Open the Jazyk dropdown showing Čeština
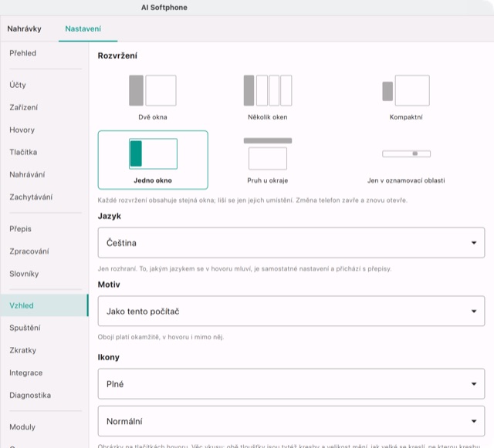Image resolution: width=494 pixels, height=448 pixels. coord(291,243)
